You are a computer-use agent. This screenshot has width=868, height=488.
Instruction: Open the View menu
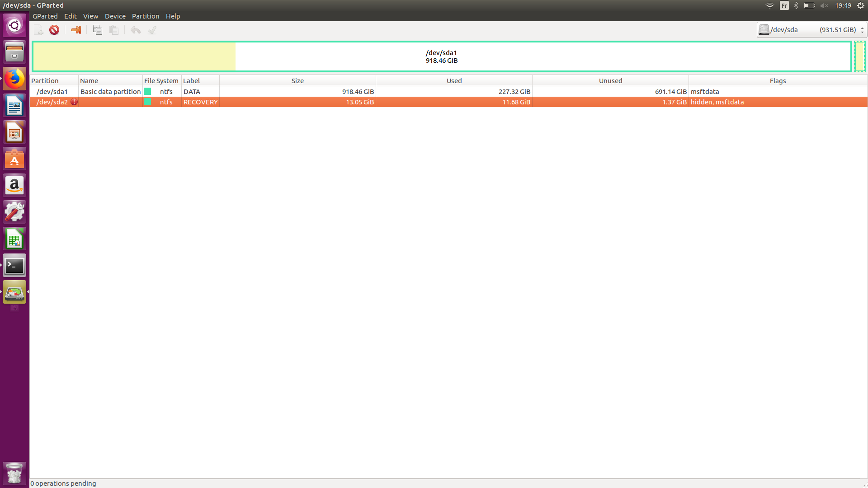[90, 16]
